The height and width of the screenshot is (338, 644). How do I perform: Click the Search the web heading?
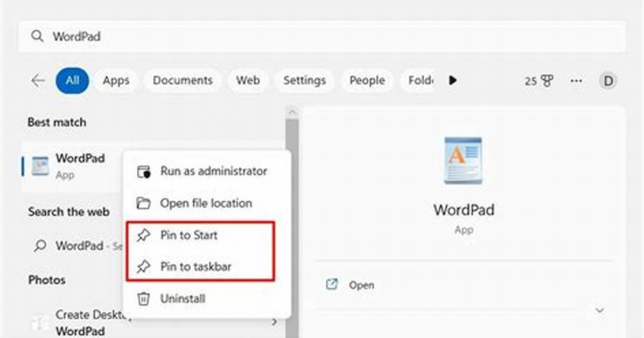tap(68, 212)
